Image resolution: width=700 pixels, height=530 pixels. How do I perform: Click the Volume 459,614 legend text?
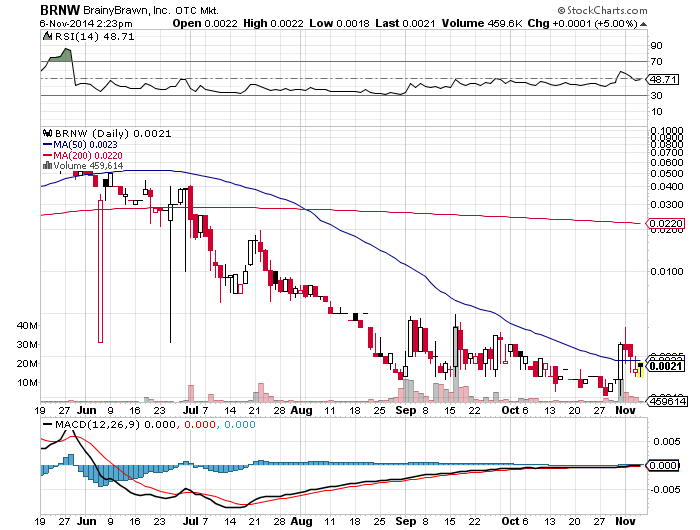pyautogui.click(x=88, y=166)
